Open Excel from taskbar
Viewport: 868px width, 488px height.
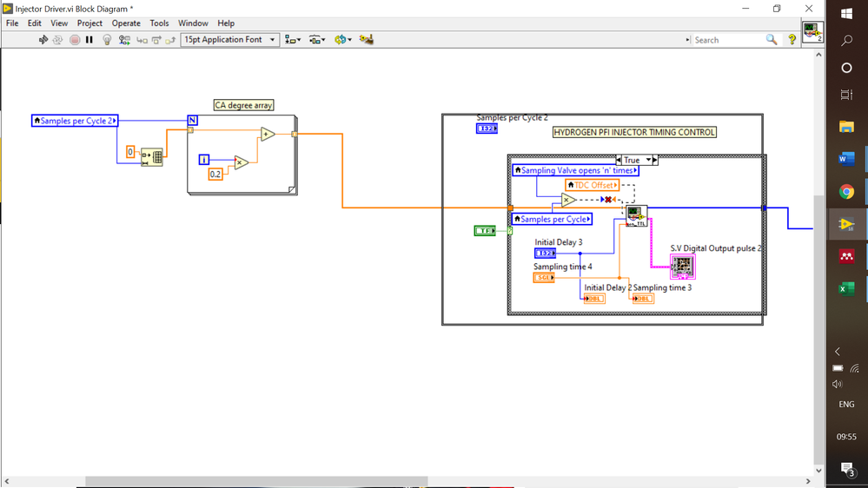(846, 289)
